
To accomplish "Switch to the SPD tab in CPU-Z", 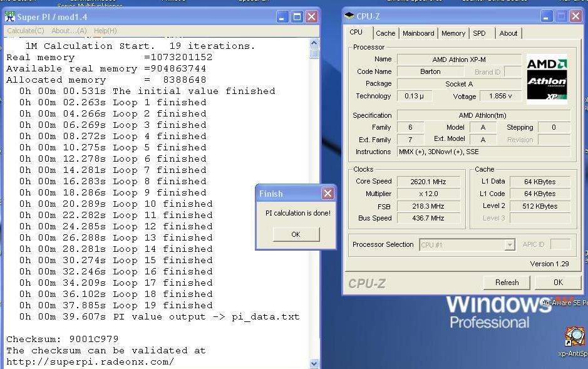I will [x=479, y=33].
